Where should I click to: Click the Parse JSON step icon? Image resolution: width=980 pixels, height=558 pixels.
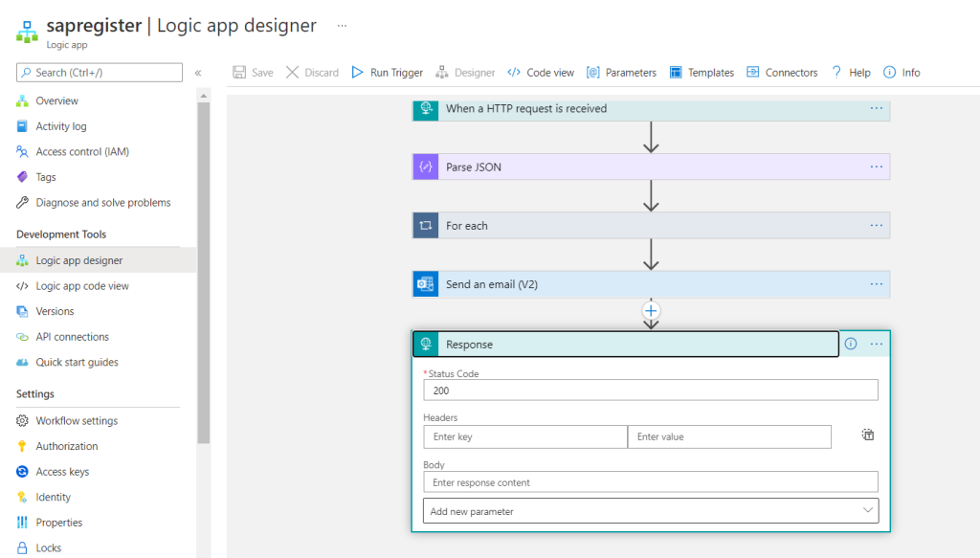426,167
